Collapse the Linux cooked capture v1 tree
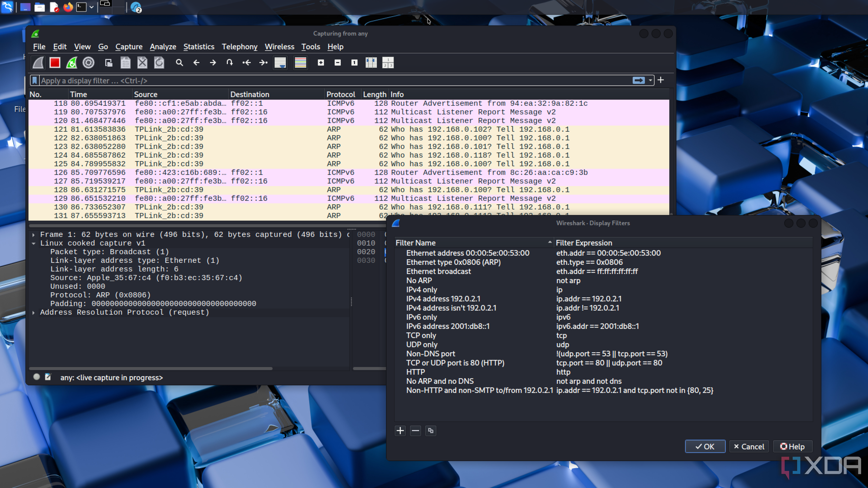The height and width of the screenshot is (488, 868). click(33, 243)
